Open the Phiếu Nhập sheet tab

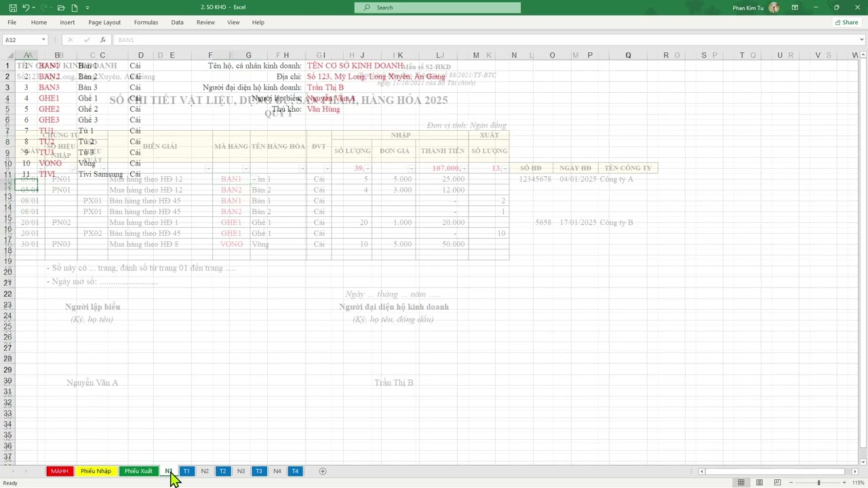(x=96, y=471)
